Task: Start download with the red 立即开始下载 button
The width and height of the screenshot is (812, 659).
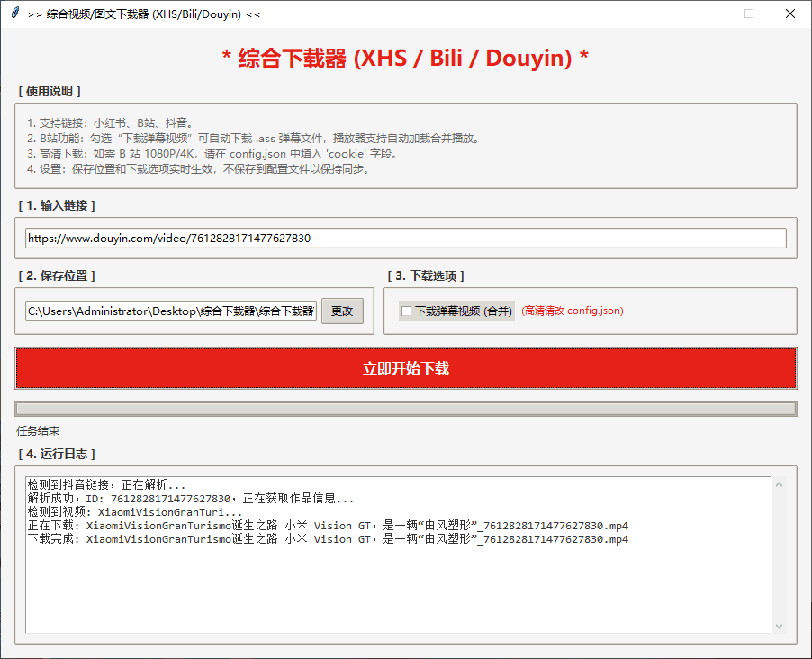Action: click(x=405, y=368)
